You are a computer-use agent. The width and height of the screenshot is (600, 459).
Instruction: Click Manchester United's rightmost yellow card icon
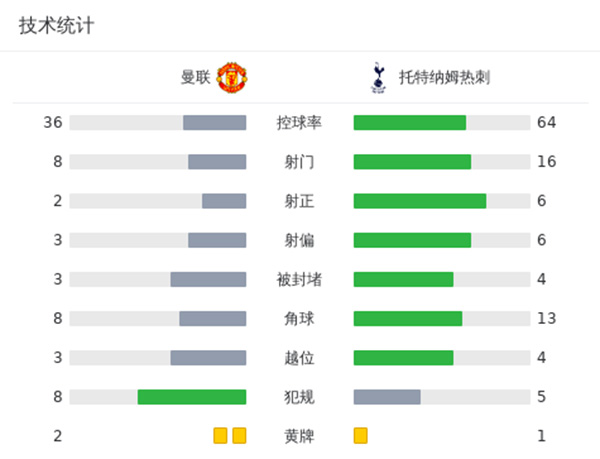(239, 436)
